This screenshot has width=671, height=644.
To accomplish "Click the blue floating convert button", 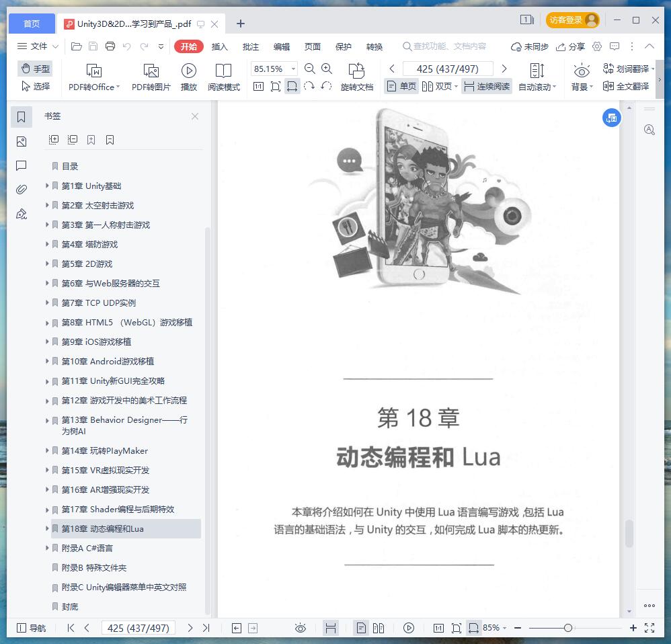I will point(612,118).
